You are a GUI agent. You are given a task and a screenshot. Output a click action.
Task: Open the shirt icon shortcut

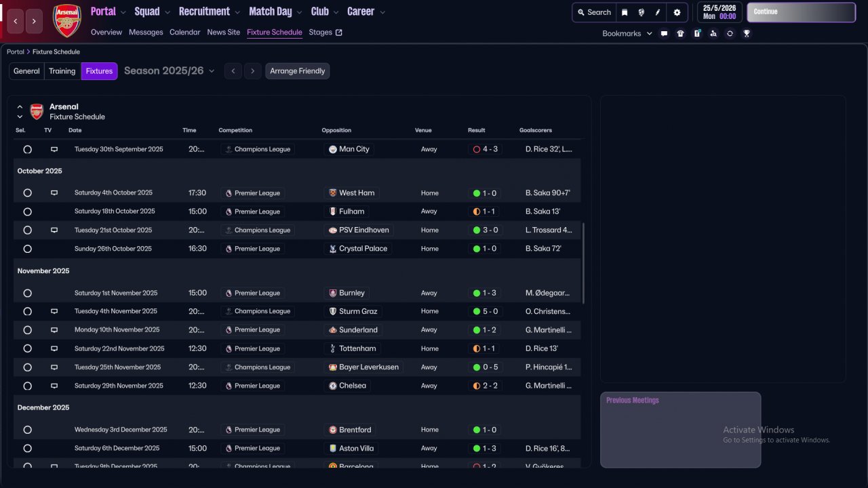680,33
